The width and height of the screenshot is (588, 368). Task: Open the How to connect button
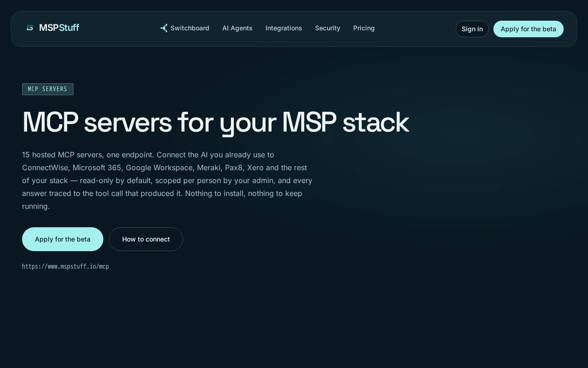[146, 239]
